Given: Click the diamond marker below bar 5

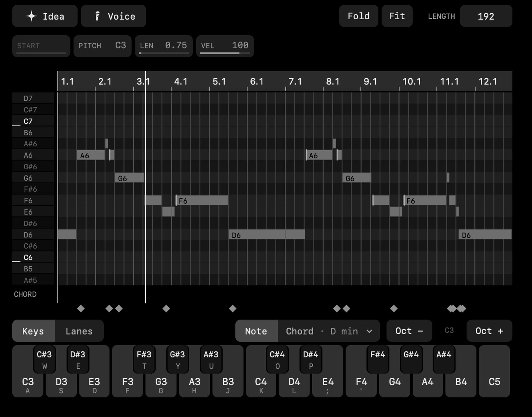Looking at the screenshot, I should coord(232,309).
